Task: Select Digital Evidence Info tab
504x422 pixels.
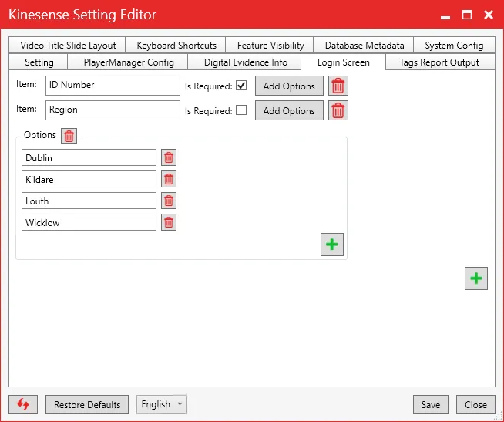Action: click(245, 62)
